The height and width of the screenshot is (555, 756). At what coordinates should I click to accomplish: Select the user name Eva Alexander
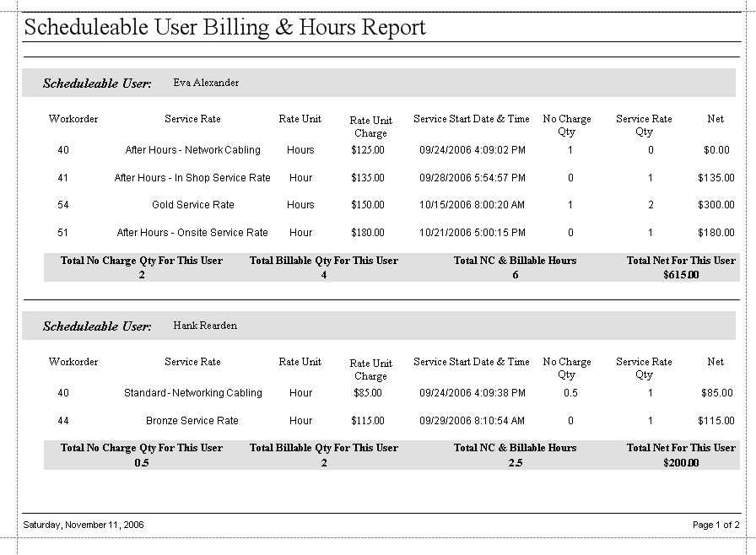(206, 83)
